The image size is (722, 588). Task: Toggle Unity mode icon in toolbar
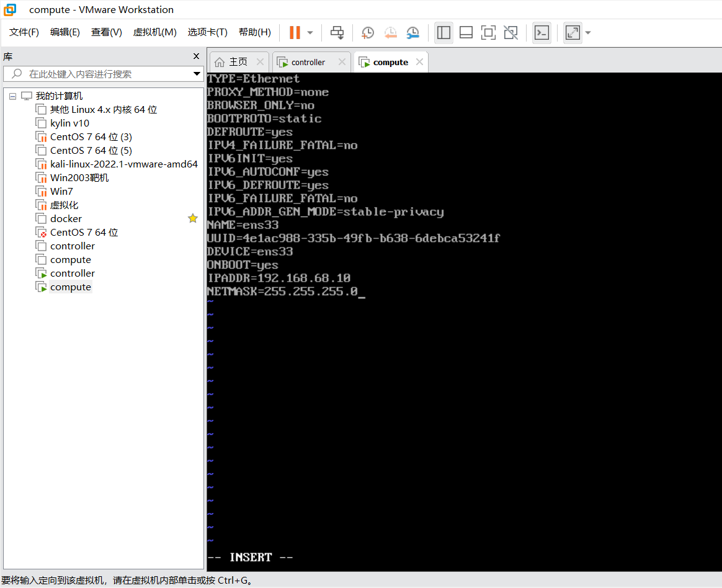point(510,32)
